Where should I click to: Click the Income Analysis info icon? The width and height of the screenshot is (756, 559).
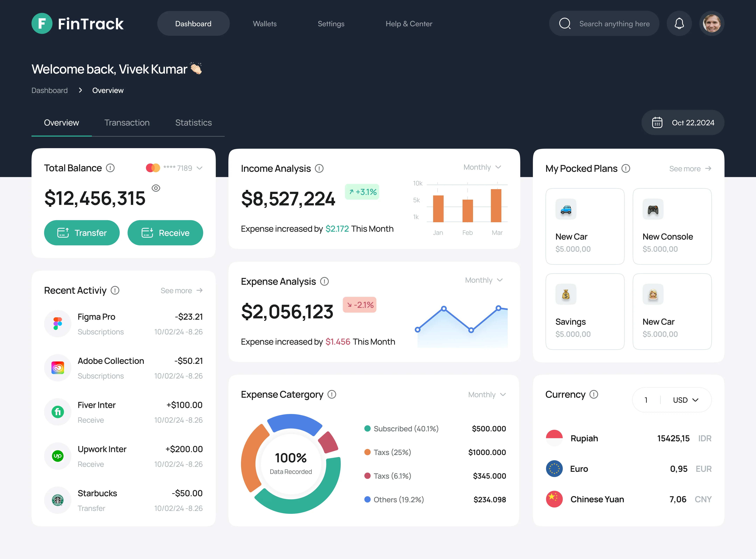pyautogui.click(x=319, y=168)
